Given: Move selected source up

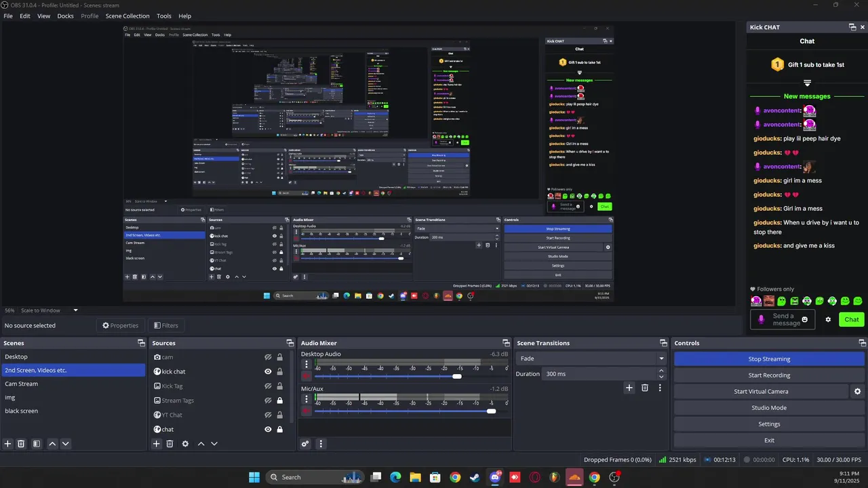Looking at the screenshot, I should [201, 444].
